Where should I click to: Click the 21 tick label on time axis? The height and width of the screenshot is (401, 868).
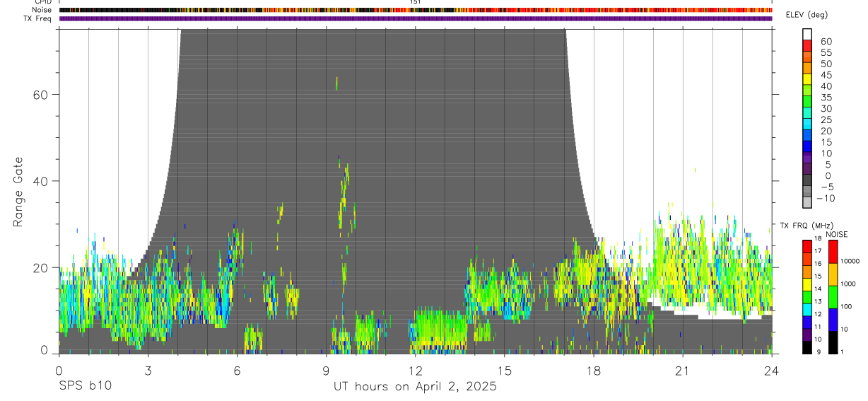(x=683, y=371)
